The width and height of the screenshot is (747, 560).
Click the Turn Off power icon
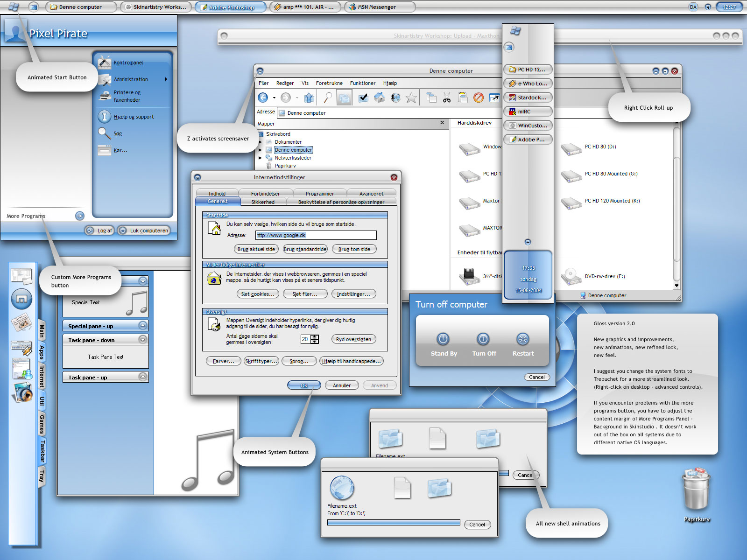click(x=483, y=339)
